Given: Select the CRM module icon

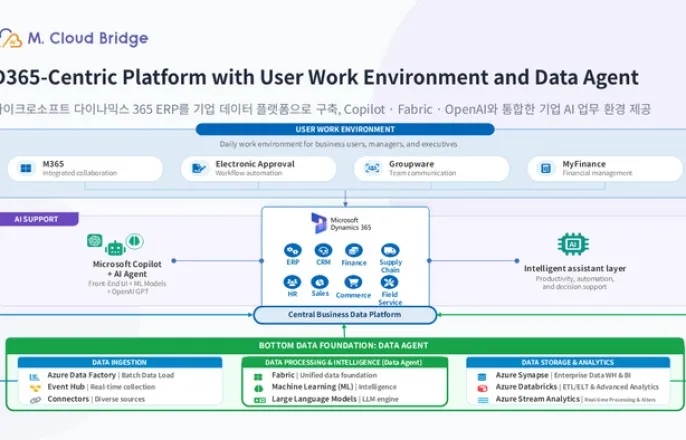Looking at the screenshot, I should 323,251.
